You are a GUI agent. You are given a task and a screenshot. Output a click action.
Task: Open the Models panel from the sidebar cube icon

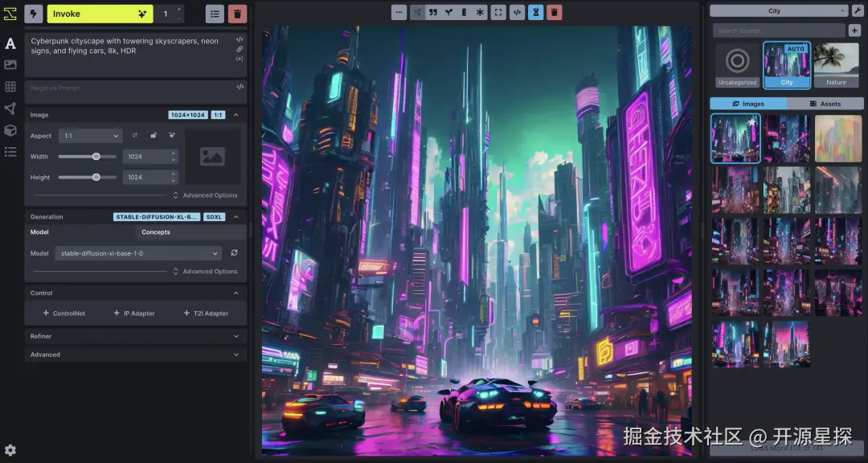10,129
